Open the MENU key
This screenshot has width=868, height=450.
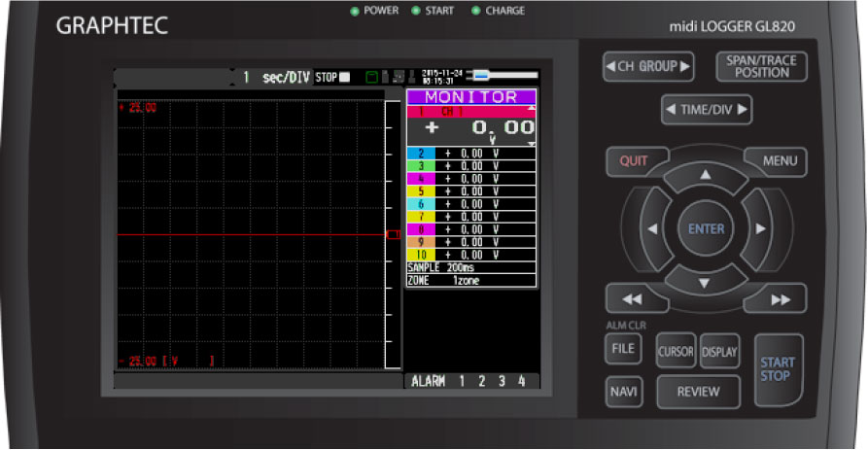[x=779, y=161]
